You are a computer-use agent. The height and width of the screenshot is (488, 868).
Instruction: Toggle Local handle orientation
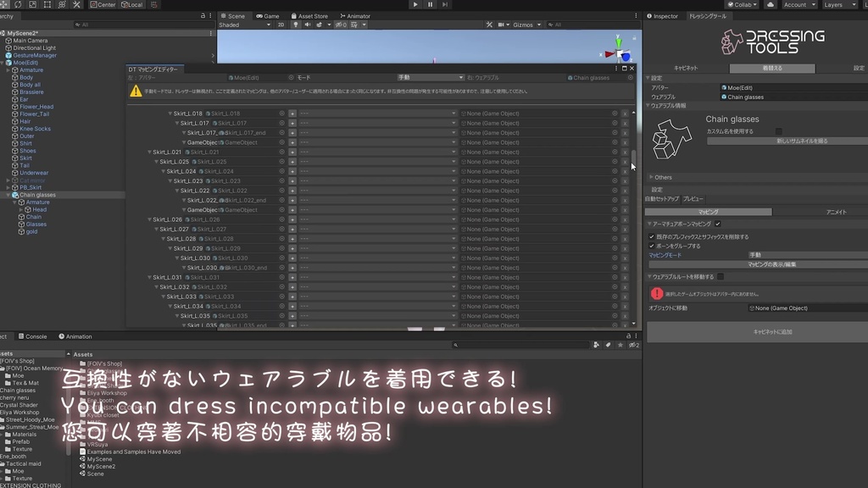coord(132,4)
